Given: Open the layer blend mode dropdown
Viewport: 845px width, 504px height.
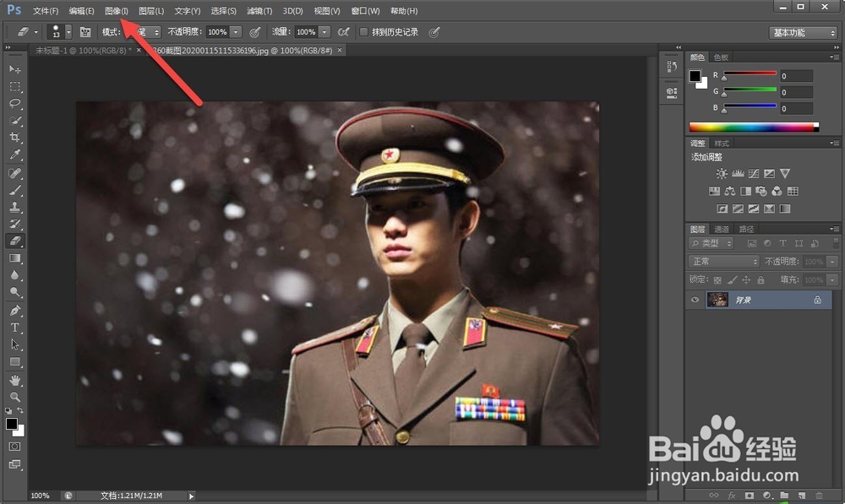Looking at the screenshot, I should click(724, 262).
